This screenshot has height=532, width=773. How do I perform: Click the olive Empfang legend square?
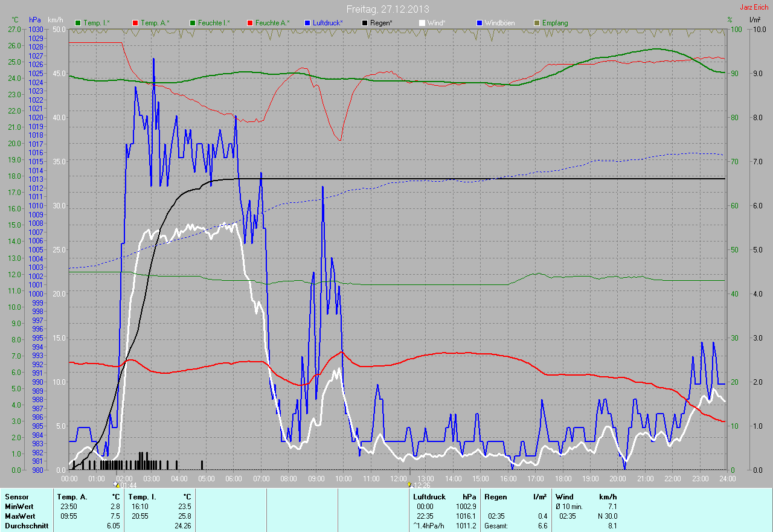point(537,23)
